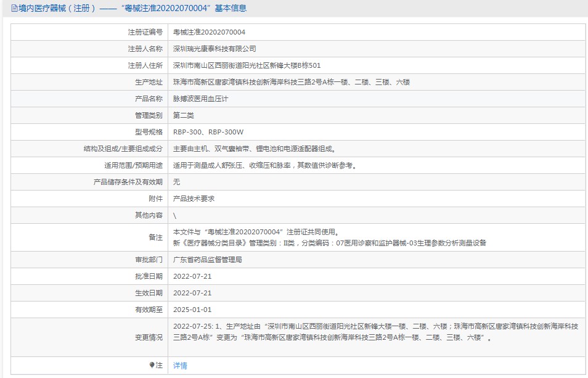The image size is (588, 378).
Task: Click the 批准日期 label
Action: coord(149,276)
